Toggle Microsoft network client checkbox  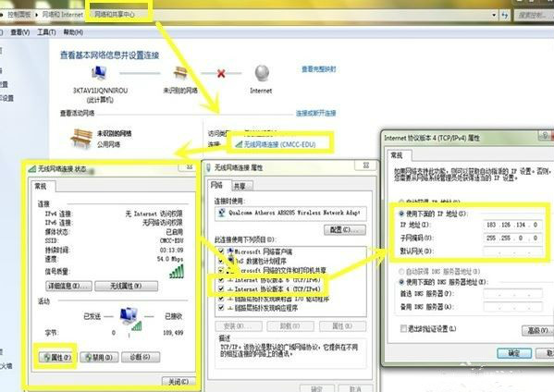221,251
